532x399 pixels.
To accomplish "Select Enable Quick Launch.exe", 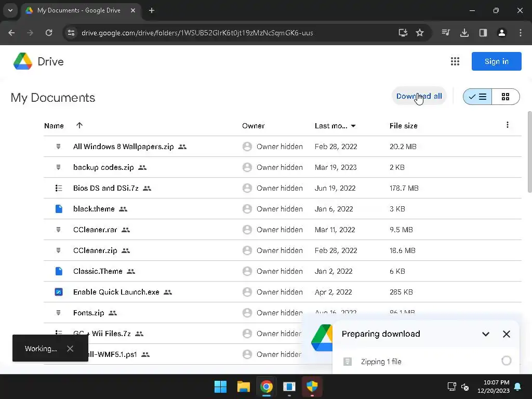I will 116,292.
